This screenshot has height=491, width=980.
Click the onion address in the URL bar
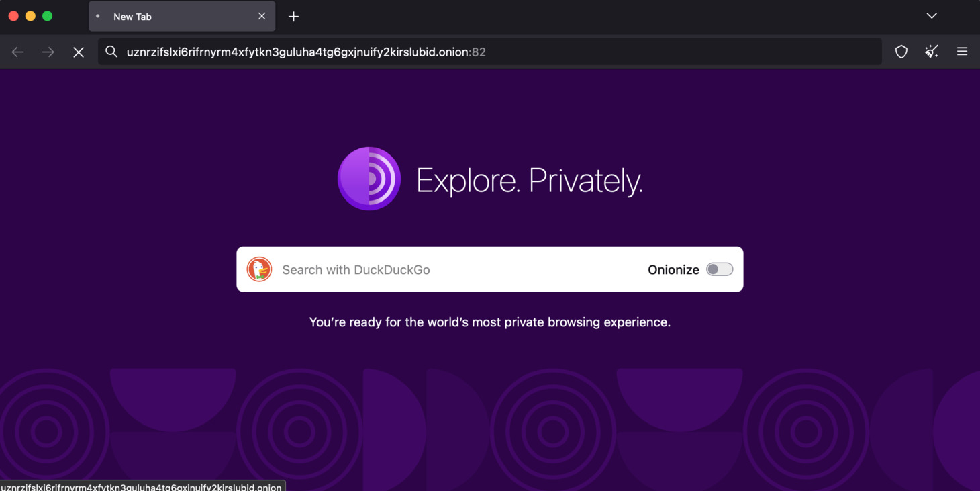[x=306, y=52]
